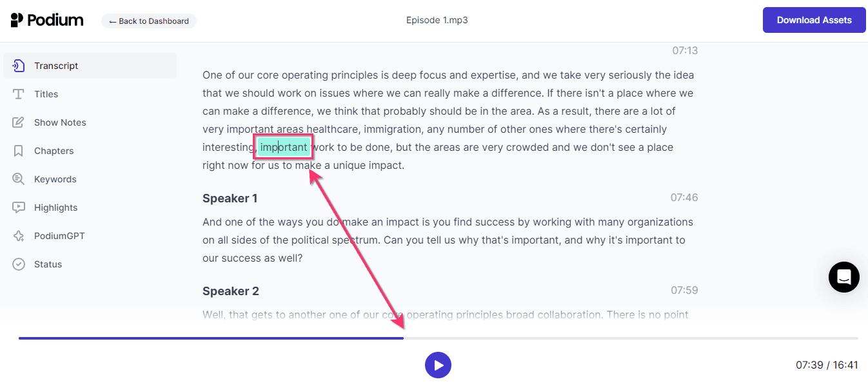Select the highlighted word 'important'
868x386 pixels.
[x=283, y=147]
